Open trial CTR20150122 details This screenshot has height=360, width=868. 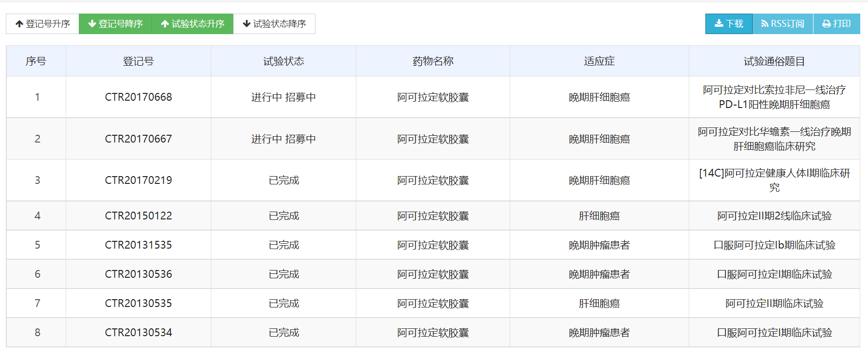tap(138, 216)
